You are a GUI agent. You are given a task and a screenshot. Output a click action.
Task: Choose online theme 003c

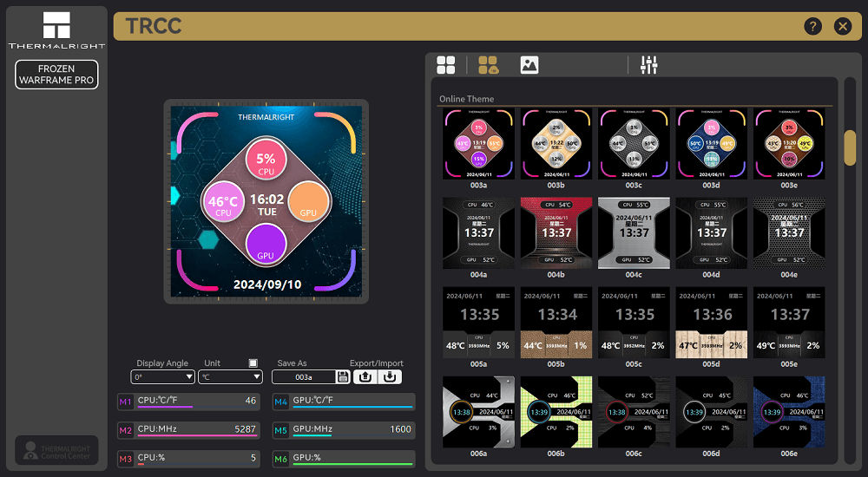coord(634,144)
